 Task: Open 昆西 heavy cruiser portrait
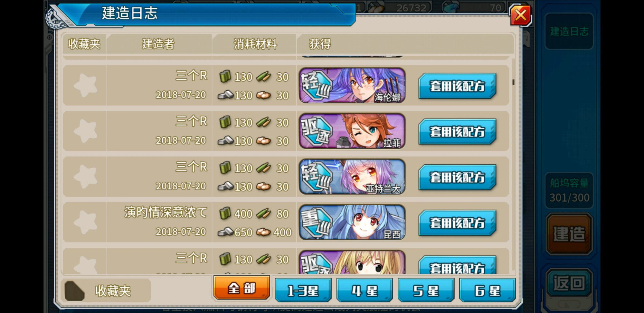352,222
